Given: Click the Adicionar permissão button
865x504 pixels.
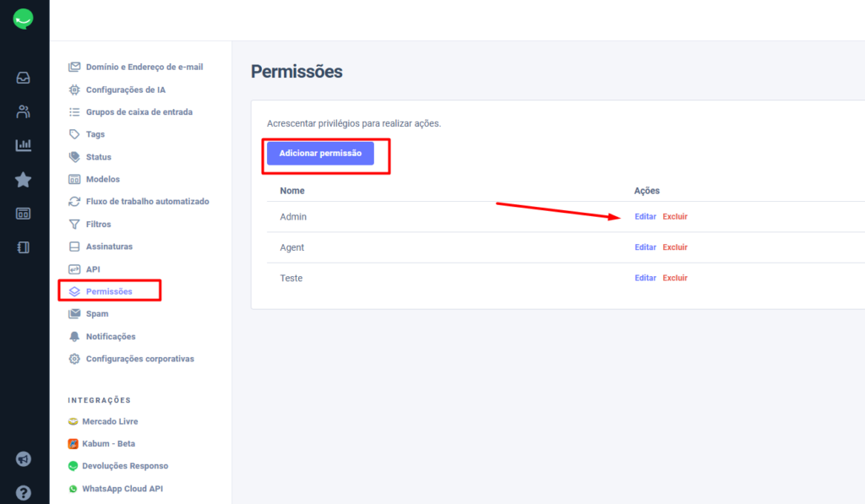Looking at the screenshot, I should tap(320, 154).
